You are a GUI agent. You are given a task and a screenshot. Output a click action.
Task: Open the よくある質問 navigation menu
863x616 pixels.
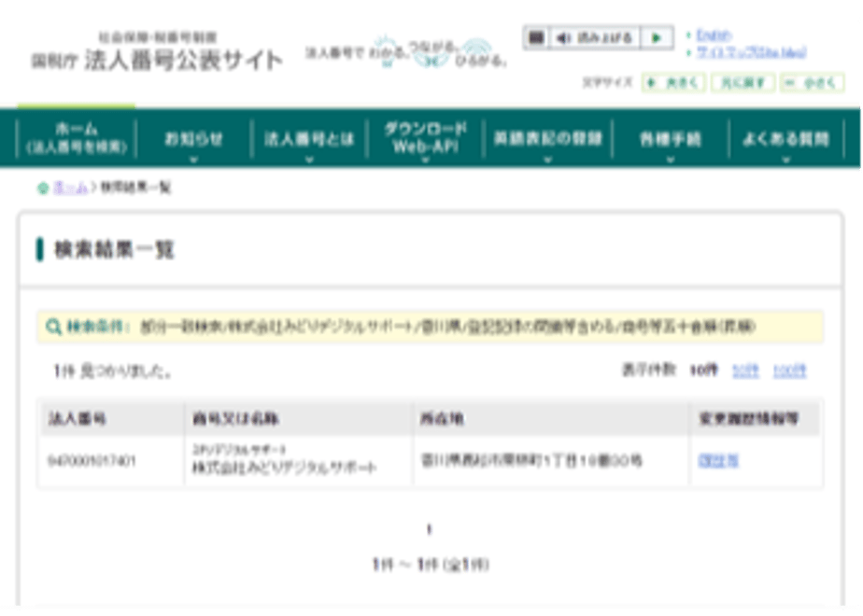click(x=786, y=138)
